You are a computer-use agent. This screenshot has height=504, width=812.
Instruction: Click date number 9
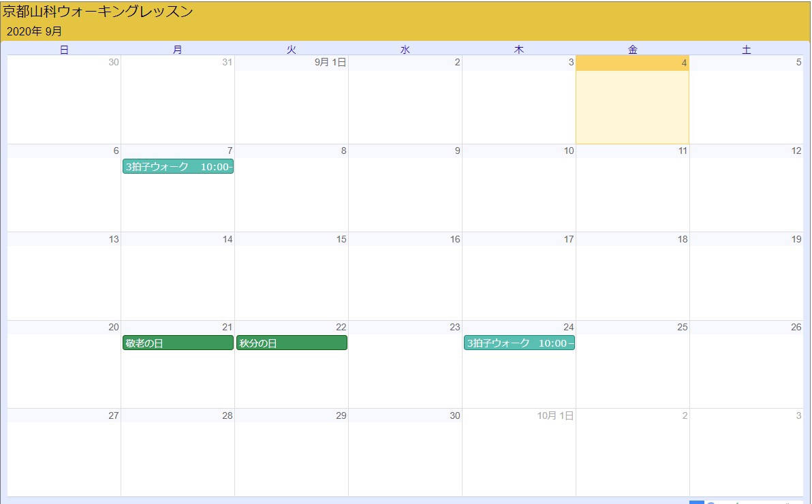tap(457, 151)
